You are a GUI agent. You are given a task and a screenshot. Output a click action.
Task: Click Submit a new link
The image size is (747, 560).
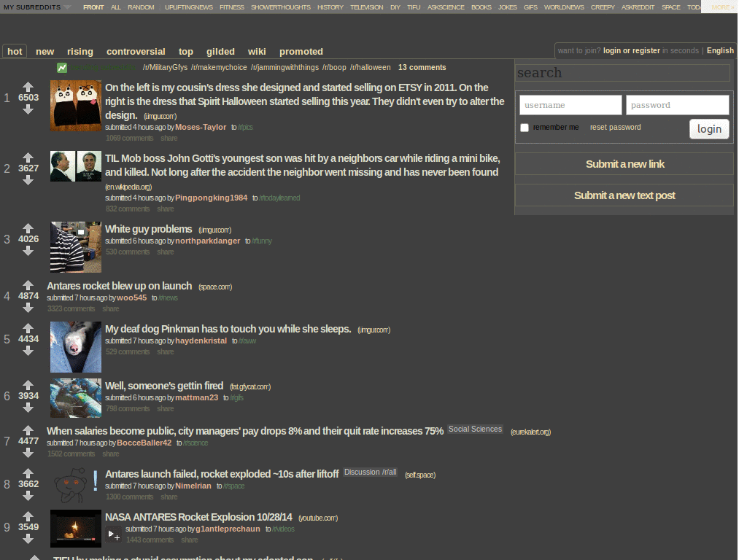click(624, 164)
